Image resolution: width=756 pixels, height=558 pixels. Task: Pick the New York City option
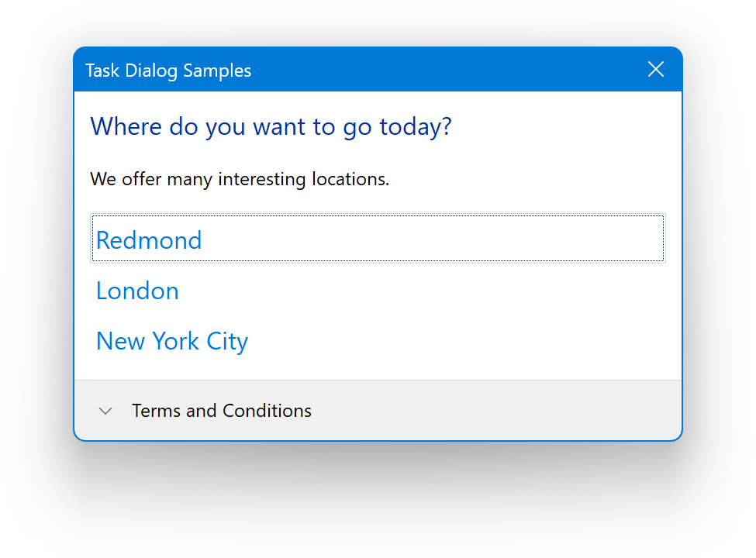pos(171,341)
